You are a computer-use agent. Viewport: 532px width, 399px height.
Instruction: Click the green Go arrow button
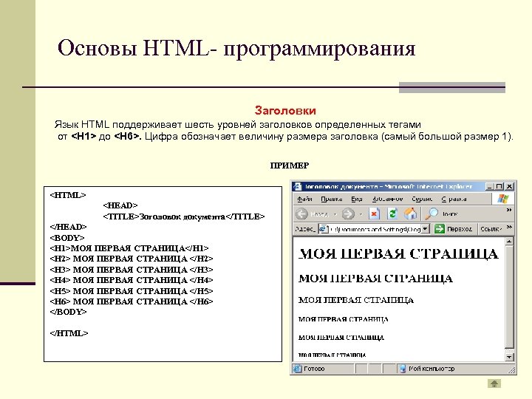[x=439, y=229]
